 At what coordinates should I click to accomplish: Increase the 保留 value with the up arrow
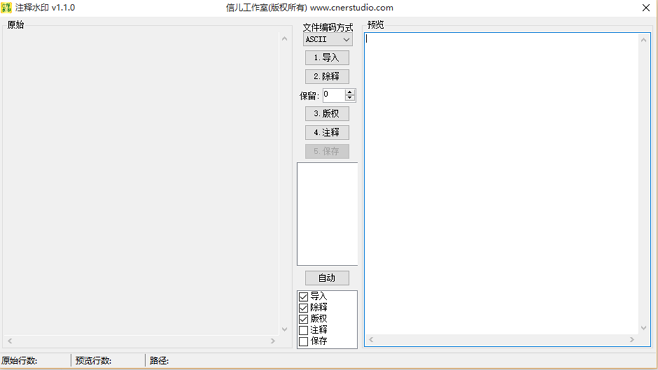click(x=350, y=92)
